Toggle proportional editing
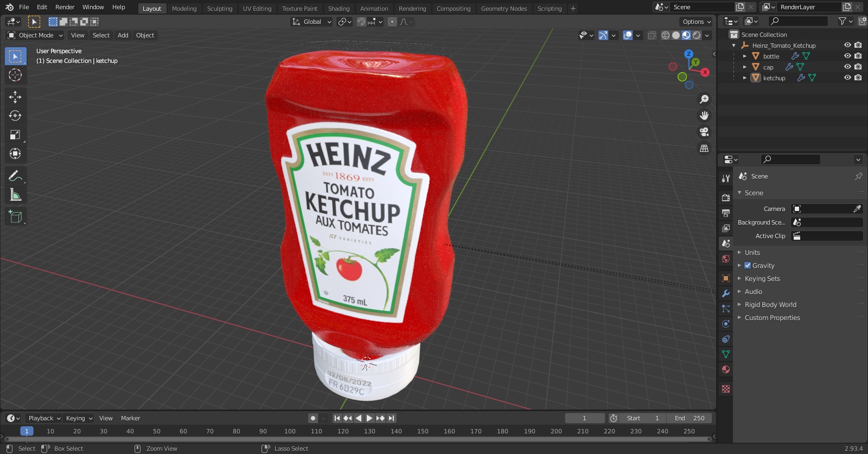This screenshot has height=454, width=868. click(x=392, y=22)
